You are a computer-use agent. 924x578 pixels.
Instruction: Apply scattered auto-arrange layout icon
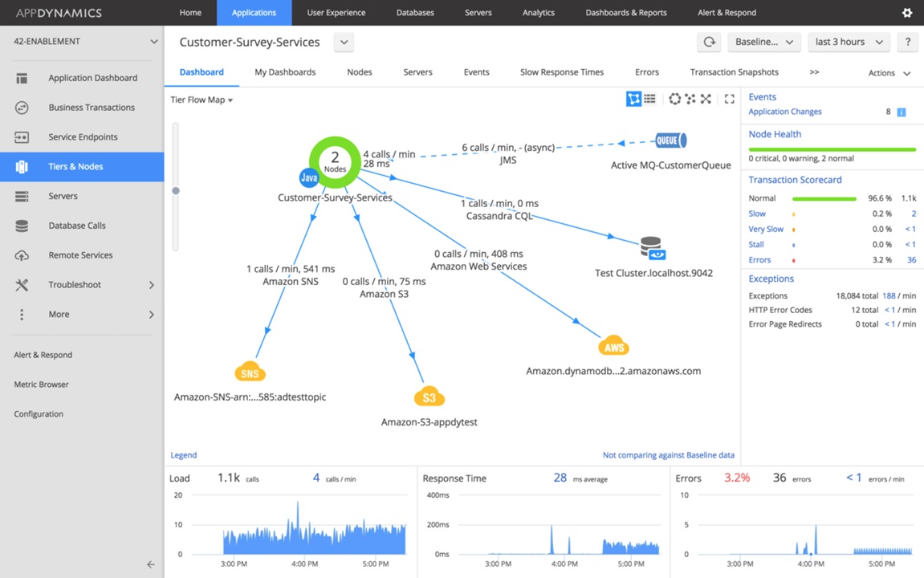click(x=690, y=99)
